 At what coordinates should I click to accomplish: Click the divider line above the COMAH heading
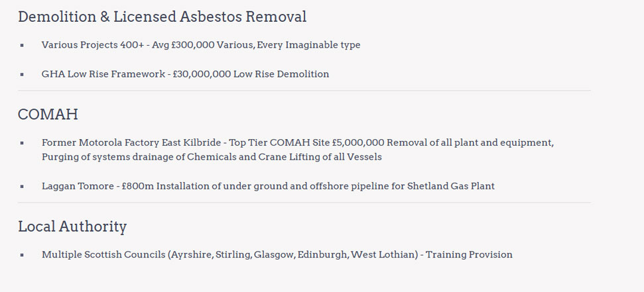click(304, 91)
